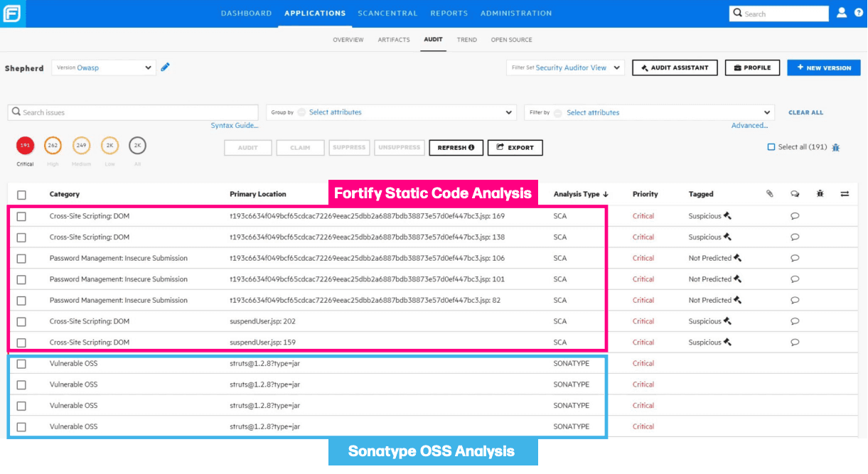Click the comment bubble column header icon
Viewport: 868px width, 474px height.
(x=795, y=194)
